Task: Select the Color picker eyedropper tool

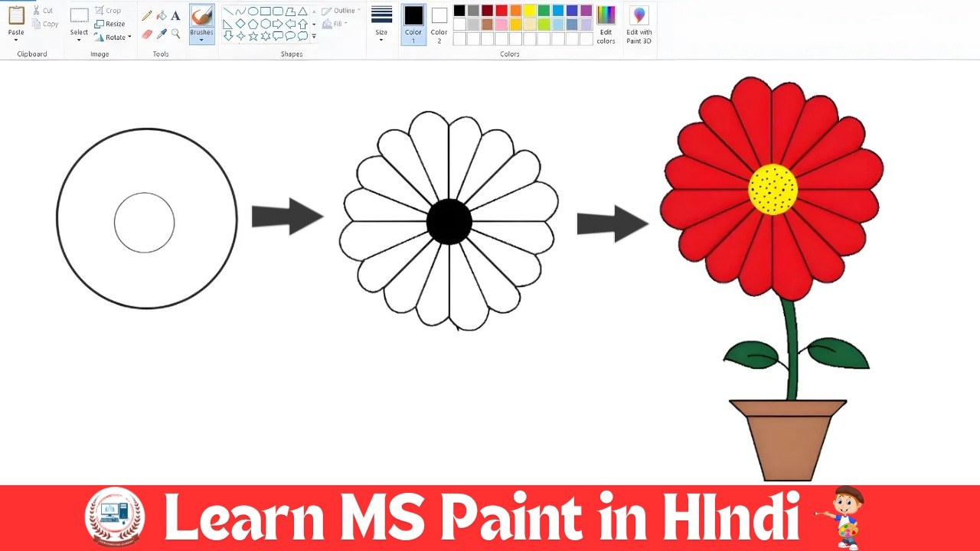Action: [x=162, y=34]
